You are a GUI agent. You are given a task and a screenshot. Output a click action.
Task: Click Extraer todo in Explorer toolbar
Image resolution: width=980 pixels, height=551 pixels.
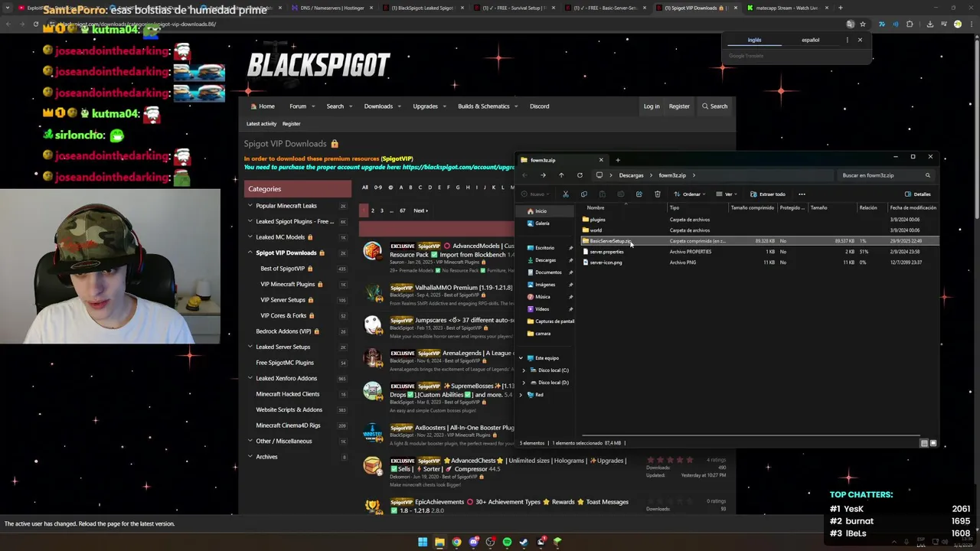point(768,194)
